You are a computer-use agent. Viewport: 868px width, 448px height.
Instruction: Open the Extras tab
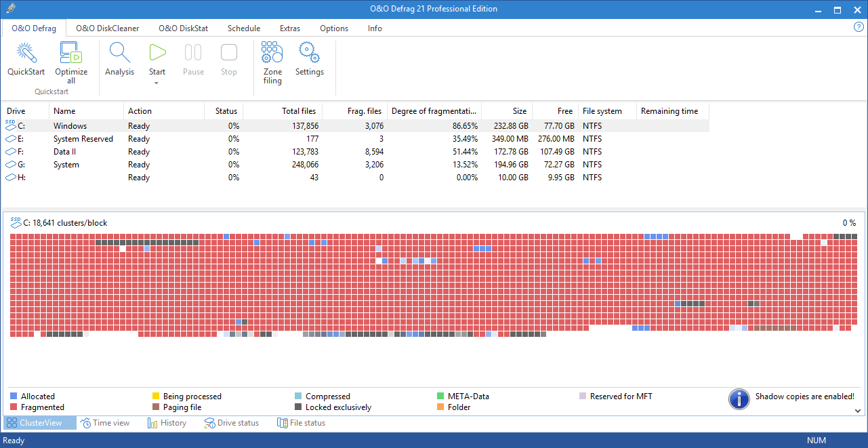(290, 28)
